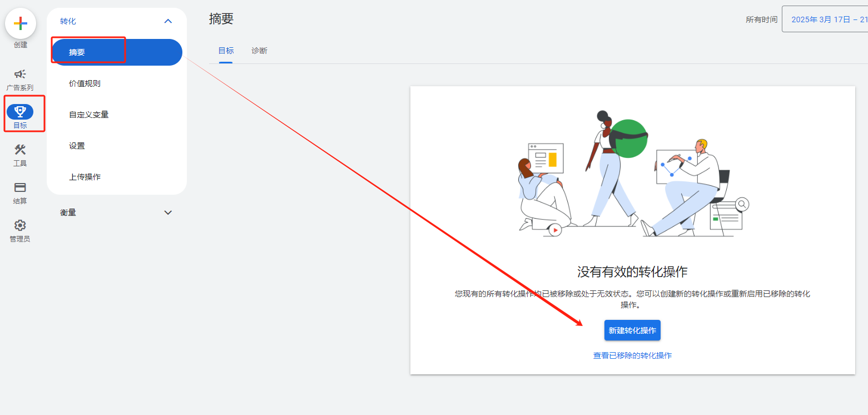Image resolution: width=868 pixels, height=415 pixels.
Task: Switch to the 诊断 tab
Action: (259, 51)
